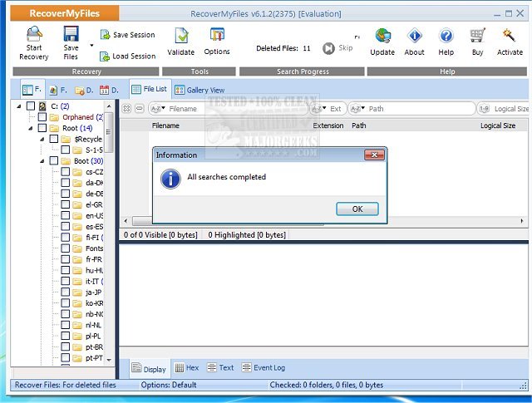Click Save Session
The image size is (532, 403).
[127, 35]
